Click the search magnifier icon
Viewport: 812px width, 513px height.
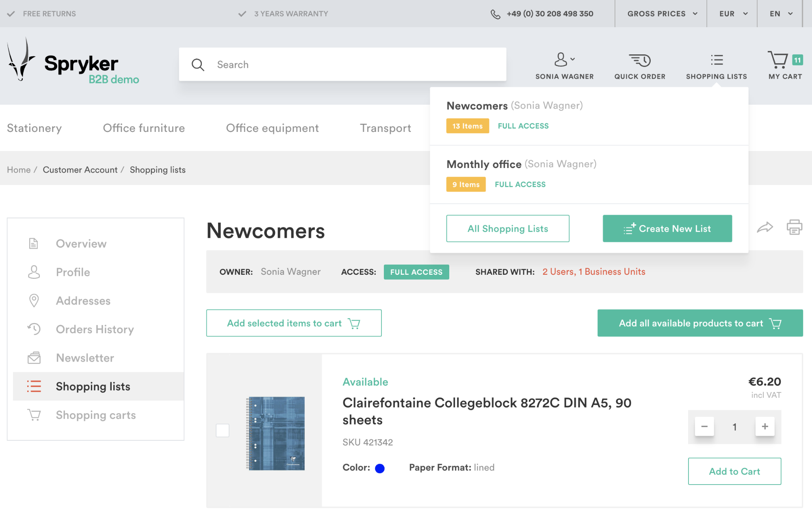[198, 65]
